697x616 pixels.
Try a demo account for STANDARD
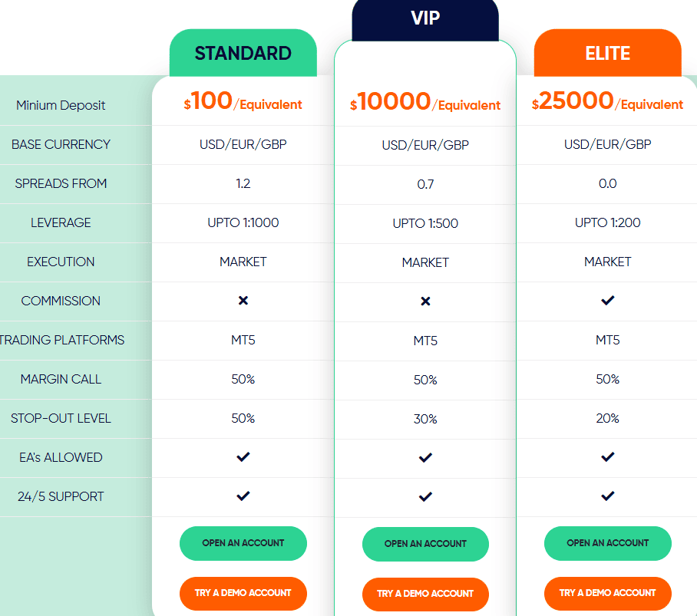(x=243, y=593)
